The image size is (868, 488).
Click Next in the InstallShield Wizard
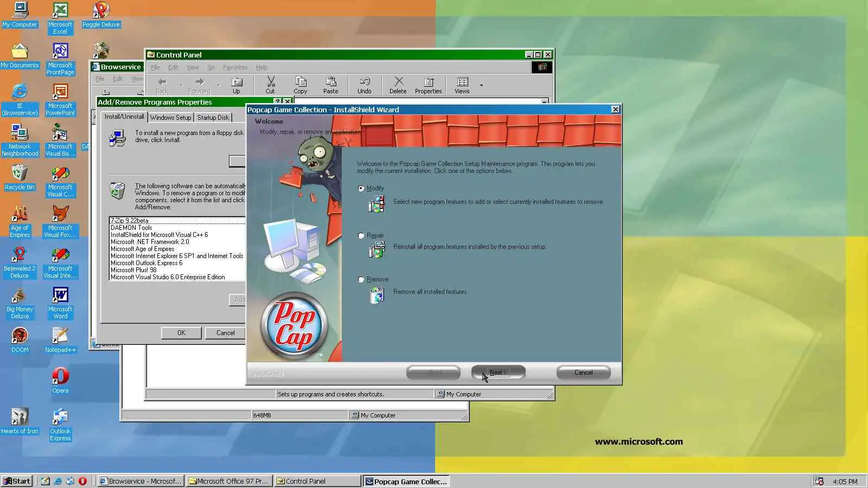(498, 373)
